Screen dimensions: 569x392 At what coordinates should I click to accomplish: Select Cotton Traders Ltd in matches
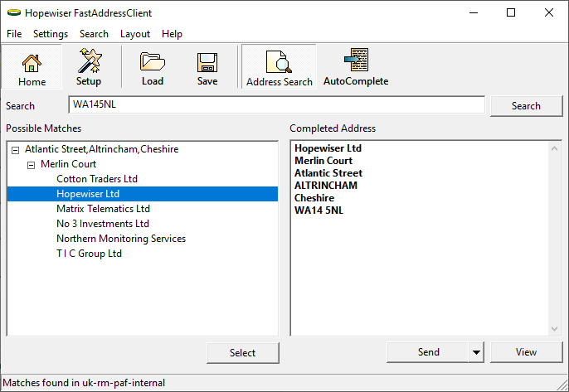click(97, 179)
